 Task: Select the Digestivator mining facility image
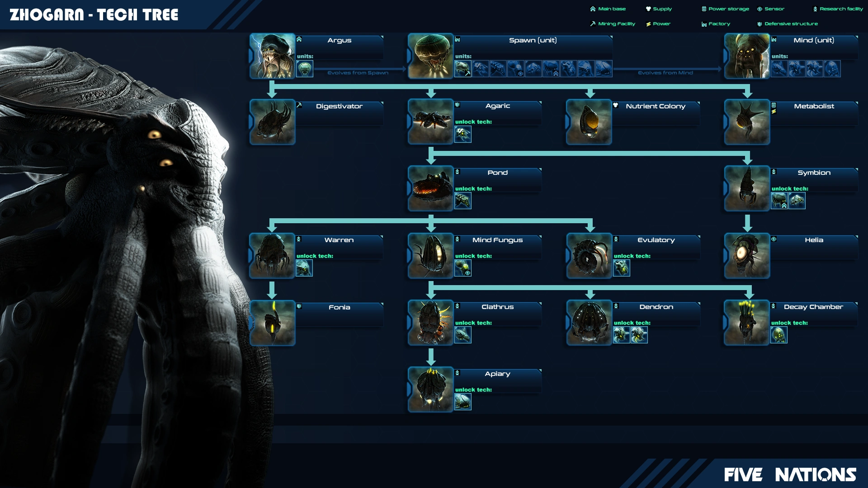coord(272,122)
